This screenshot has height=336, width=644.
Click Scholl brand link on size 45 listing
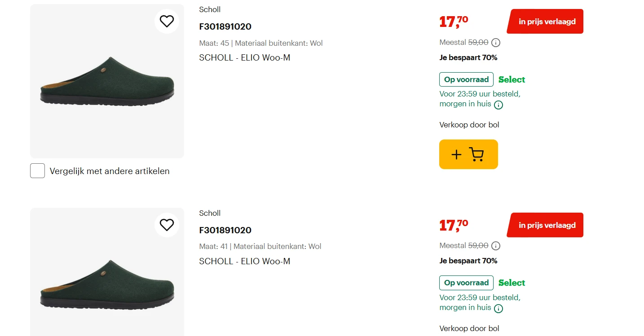click(x=210, y=9)
